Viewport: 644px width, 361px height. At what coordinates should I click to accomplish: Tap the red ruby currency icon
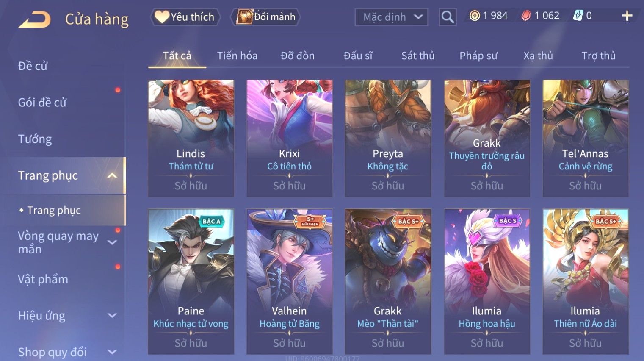click(525, 16)
